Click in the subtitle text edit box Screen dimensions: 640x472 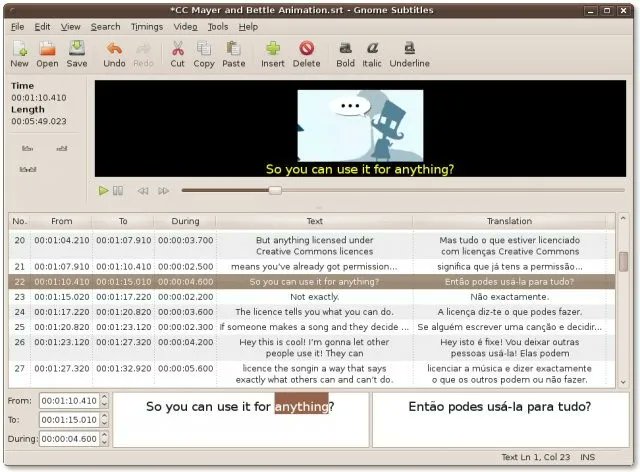[241, 420]
